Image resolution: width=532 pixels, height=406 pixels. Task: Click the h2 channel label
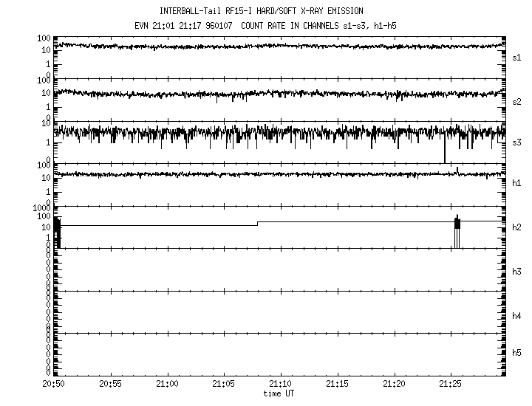[517, 227]
